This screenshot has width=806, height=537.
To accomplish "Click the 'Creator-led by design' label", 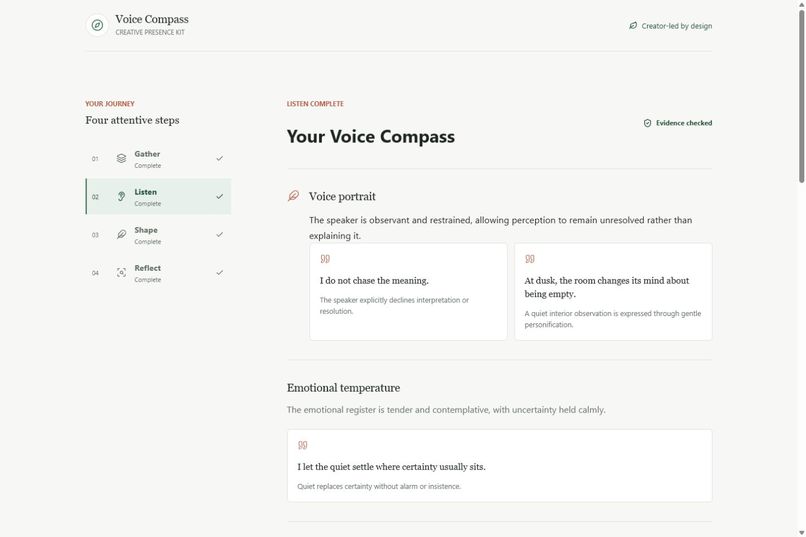I will coord(676,26).
